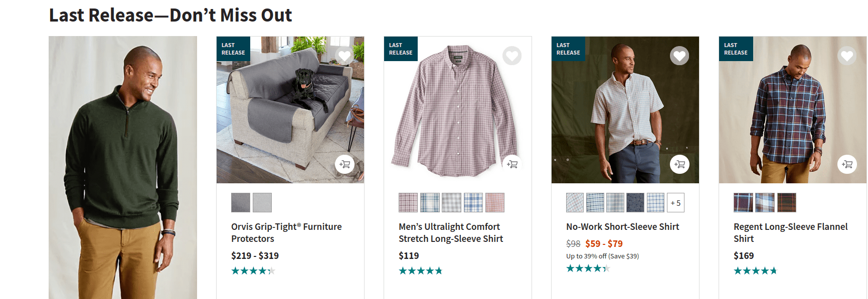Viewport: 868px width, 299px height.
Task: Open Orvis Grip-Tight Furniture Protectors link
Action: click(286, 233)
